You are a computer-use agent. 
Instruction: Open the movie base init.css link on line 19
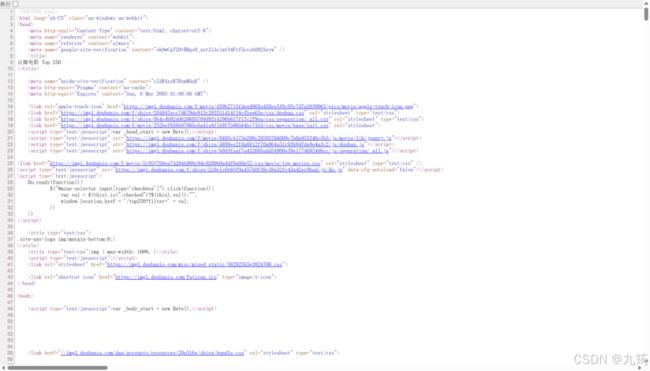pyautogui.click(x=194, y=125)
